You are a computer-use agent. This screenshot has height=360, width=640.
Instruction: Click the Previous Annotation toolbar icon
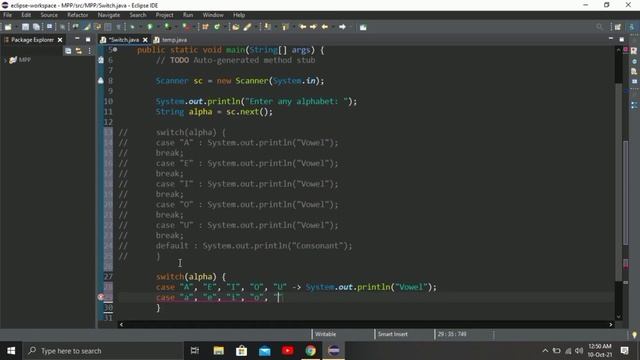point(285,27)
